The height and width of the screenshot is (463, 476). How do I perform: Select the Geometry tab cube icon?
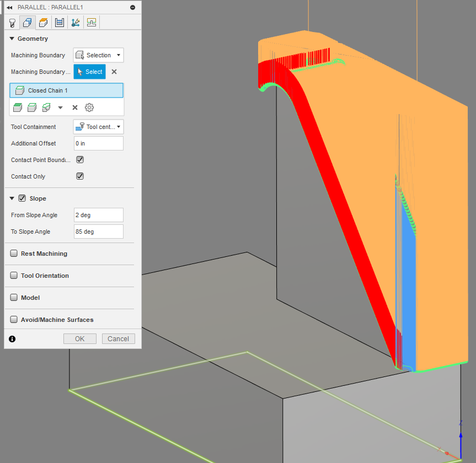pyautogui.click(x=28, y=23)
